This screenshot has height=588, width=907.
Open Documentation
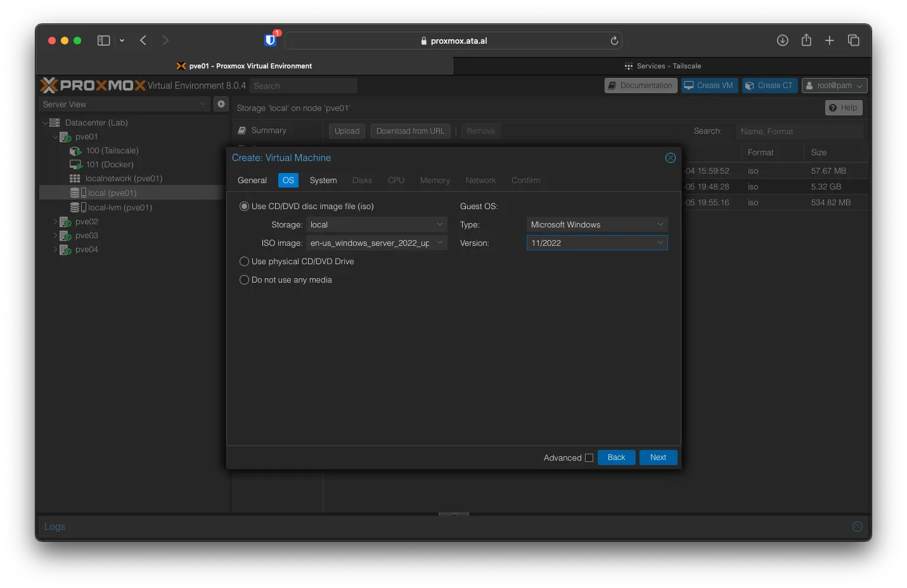pyautogui.click(x=641, y=86)
